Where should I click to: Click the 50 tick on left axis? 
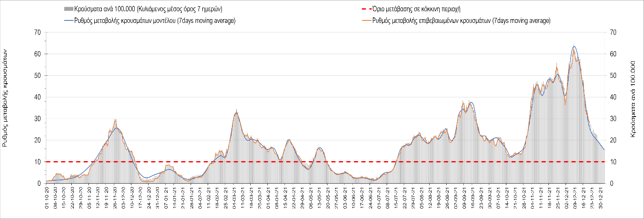pyautogui.click(x=38, y=75)
